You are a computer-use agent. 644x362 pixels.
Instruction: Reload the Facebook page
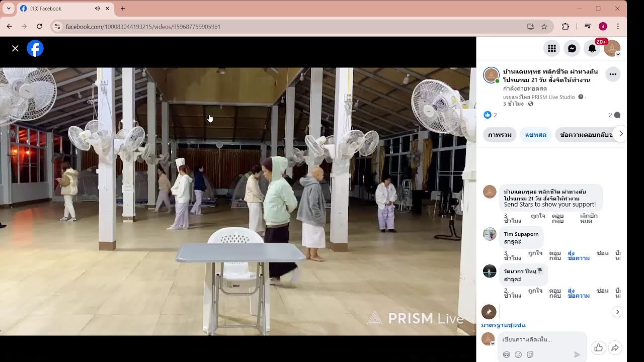(x=39, y=26)
